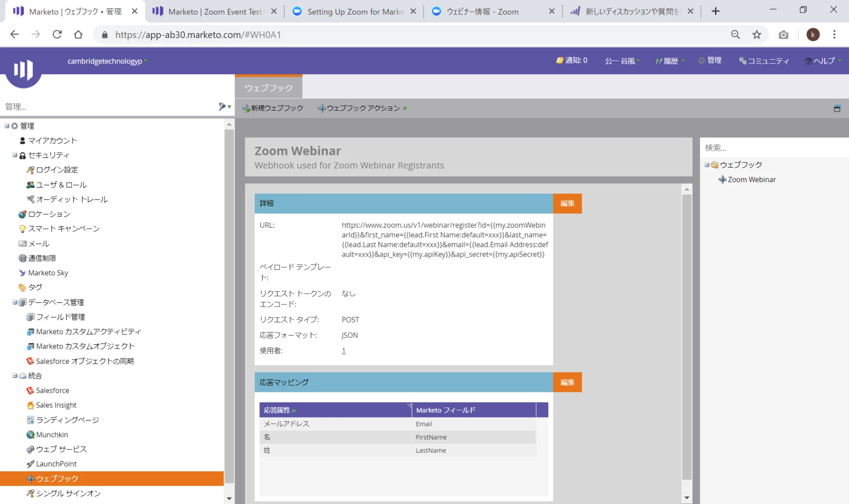Collapse the 管理 root tree node
The image size is (849, 504).
point(7,126)
